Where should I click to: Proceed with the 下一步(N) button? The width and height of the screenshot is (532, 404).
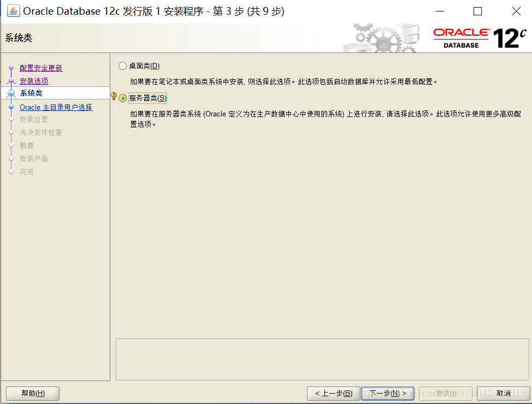388,393
